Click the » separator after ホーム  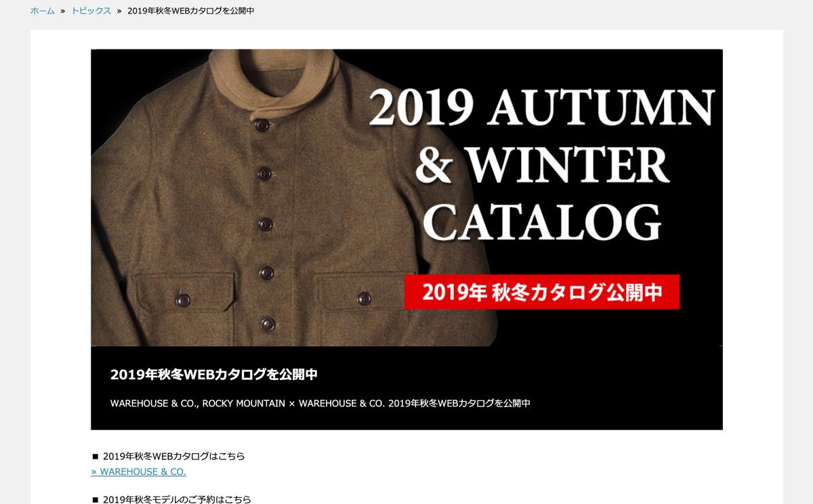[x=63, y=11]
